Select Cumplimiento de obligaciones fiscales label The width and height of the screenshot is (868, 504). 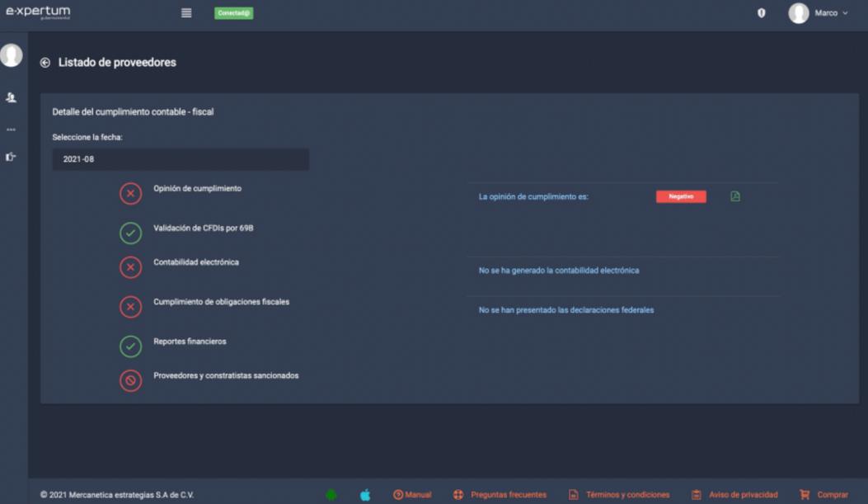click(222, 302)
